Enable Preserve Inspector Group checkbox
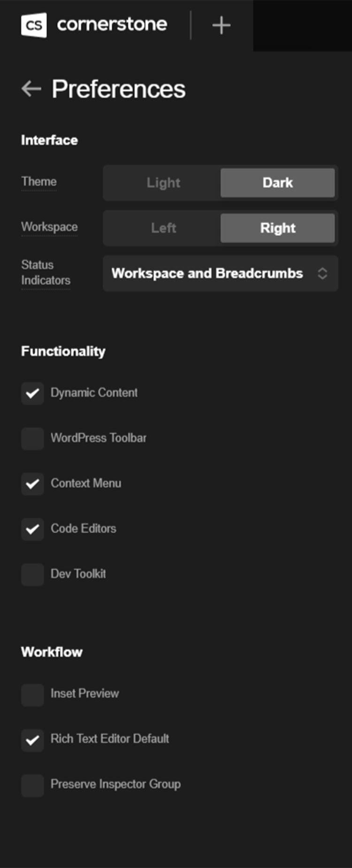The image size is (352, 868). pyautogui.click(x=32, y=785)
